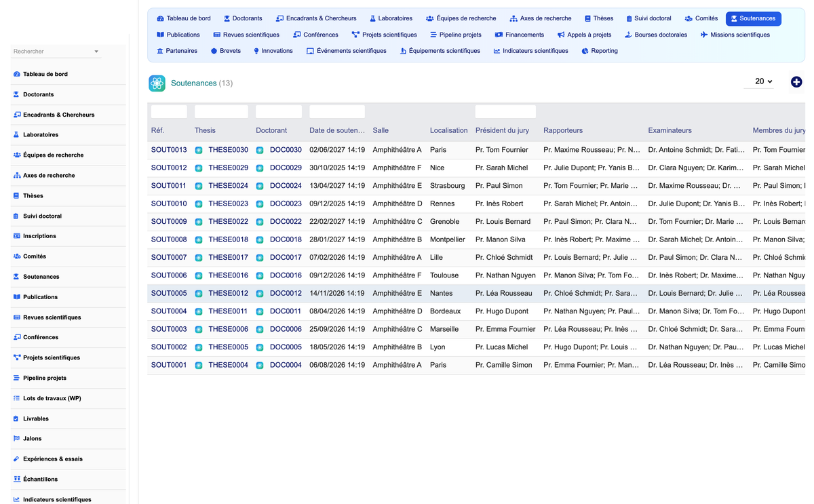The width and height of the screenshot is (814, 504).
Task: Open the page size dropdown showing 20
Action: (759, 81)
